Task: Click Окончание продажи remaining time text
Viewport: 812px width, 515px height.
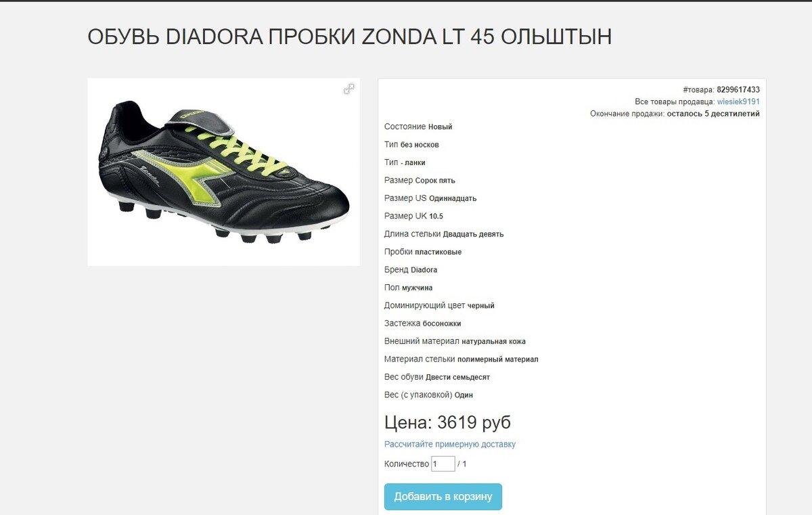Action: pos(675,114)
